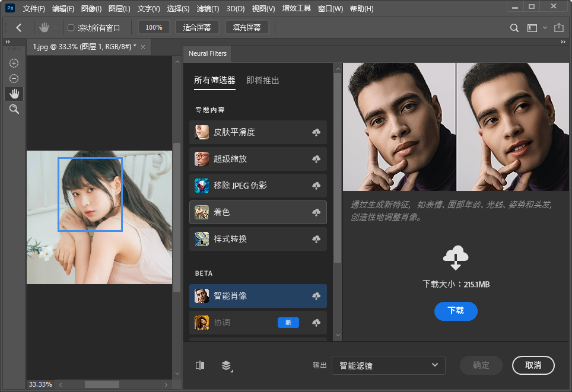Expand the Hand tool preset dropdown arrow
Screen dimensions: 572x392
(56, 28)
